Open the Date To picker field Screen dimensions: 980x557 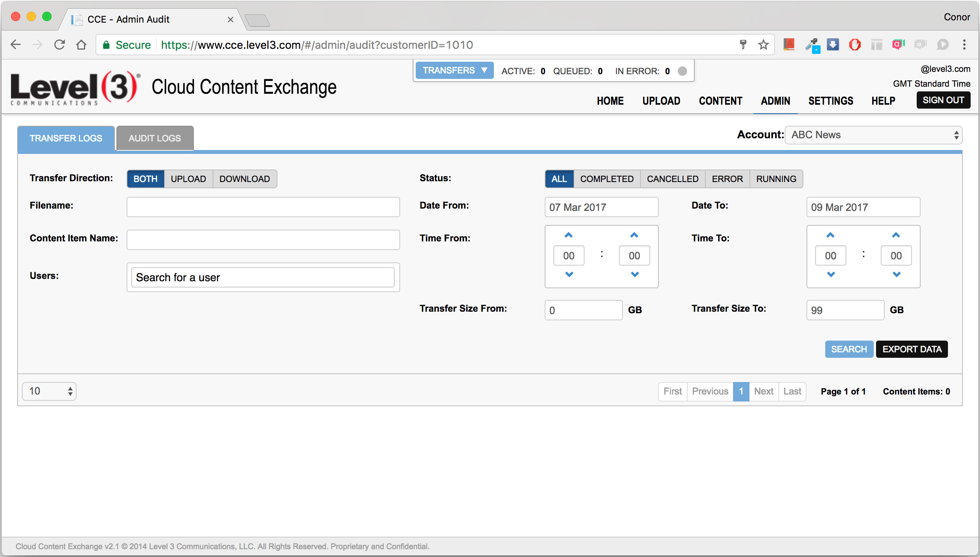click(x=863, y=207)
